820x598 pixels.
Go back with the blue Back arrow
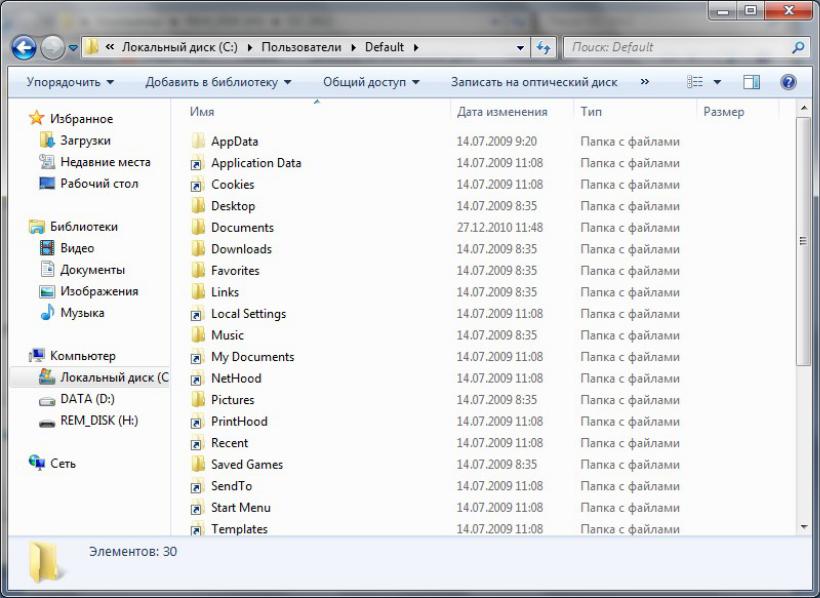24,48
